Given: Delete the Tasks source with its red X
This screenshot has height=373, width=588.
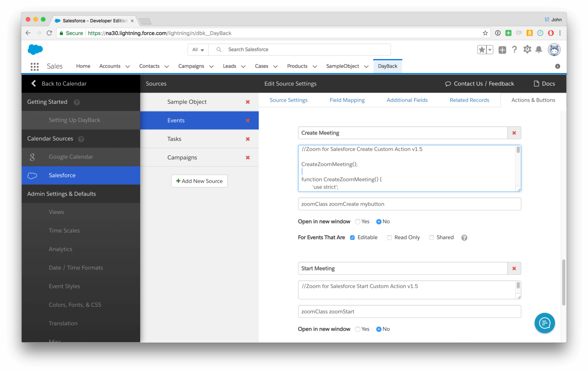Looking at the screenshot, I should [x=248, y=138].
